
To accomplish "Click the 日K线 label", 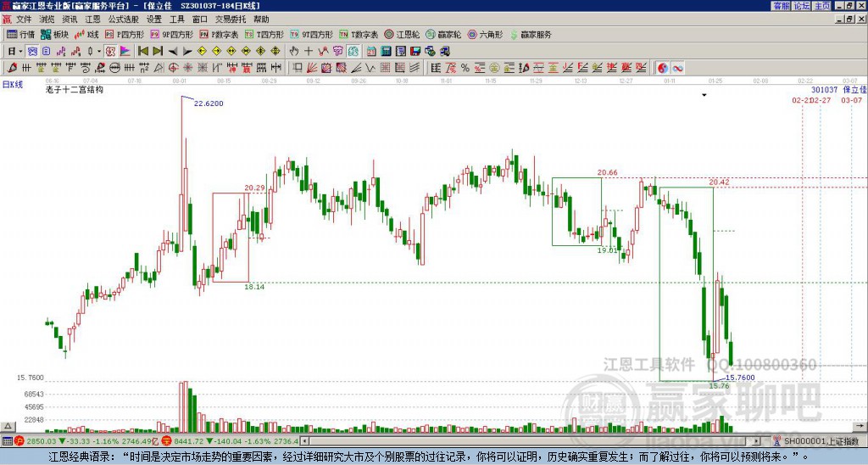I will tap(12, 85).
